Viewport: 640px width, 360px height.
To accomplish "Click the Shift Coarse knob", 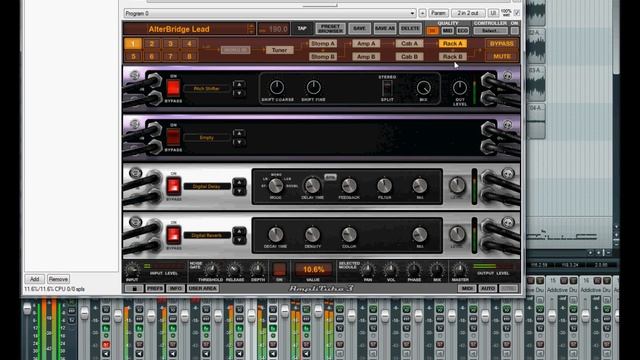I will tap(277, 87).
